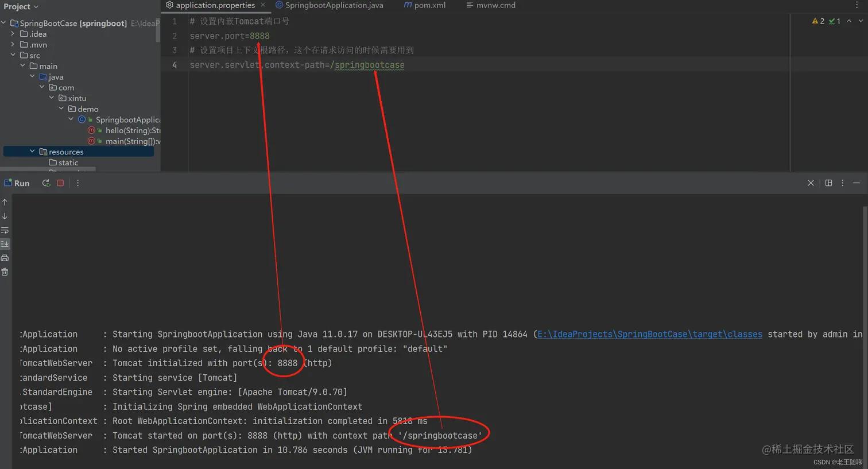Viewport: 868px width, 469px height.
Task: Click line number 4 in the gutter
Action: click(175, 65)
